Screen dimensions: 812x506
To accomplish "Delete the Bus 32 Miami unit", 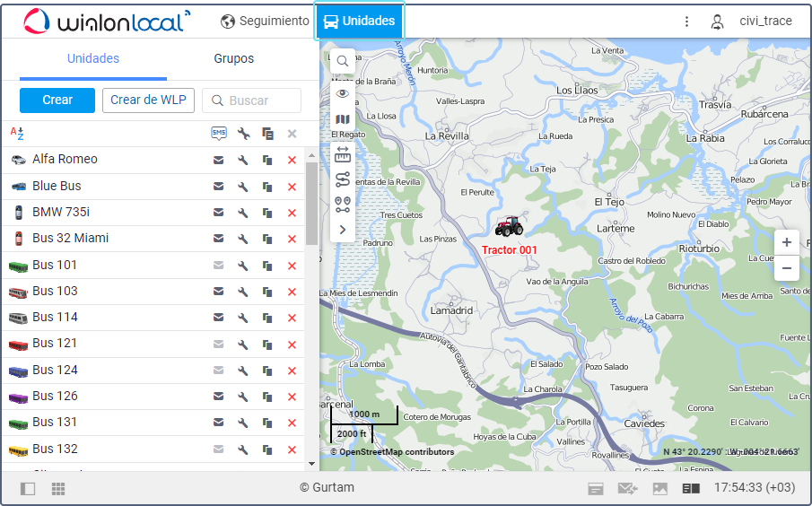I will (292, 240).
